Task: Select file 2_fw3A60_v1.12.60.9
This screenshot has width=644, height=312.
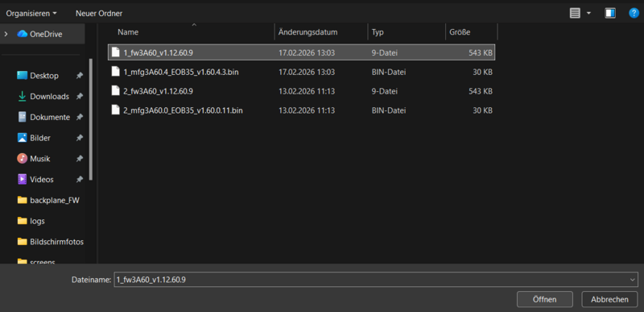Action: [301, 91]
